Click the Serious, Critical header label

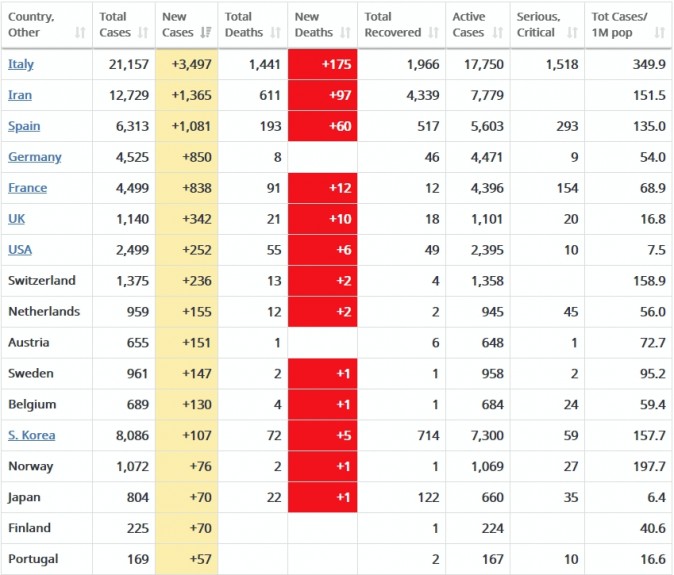[x=539, y=24]
